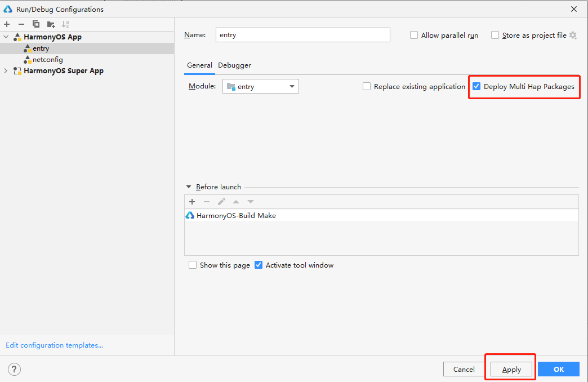Sort configurations alphabetically
588x382 pixels.
(66, 24)
